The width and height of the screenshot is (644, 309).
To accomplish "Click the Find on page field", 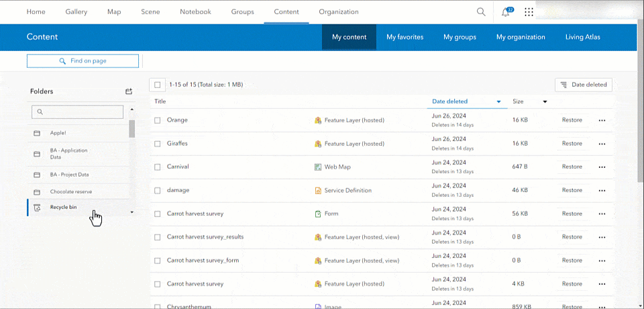I will [83, 61].
